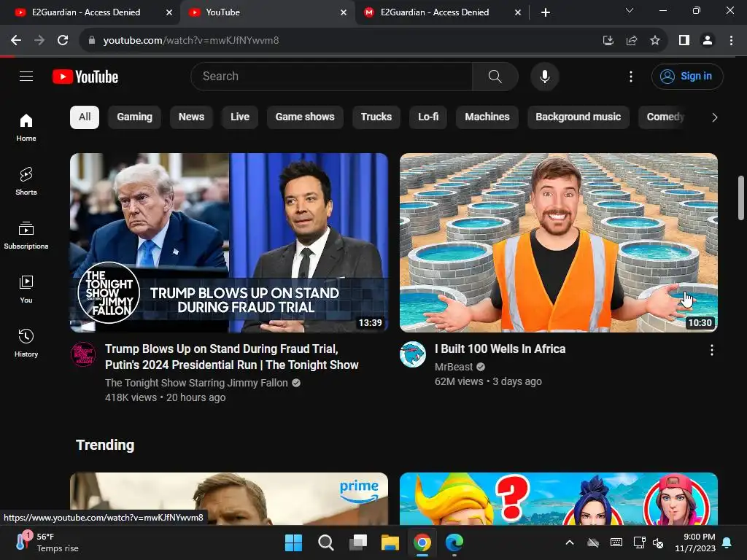Image resolution: width=747 pixels, height=560 pixels.
Task: Select the Lo-fi filter chip
Action: coord(427,117)
